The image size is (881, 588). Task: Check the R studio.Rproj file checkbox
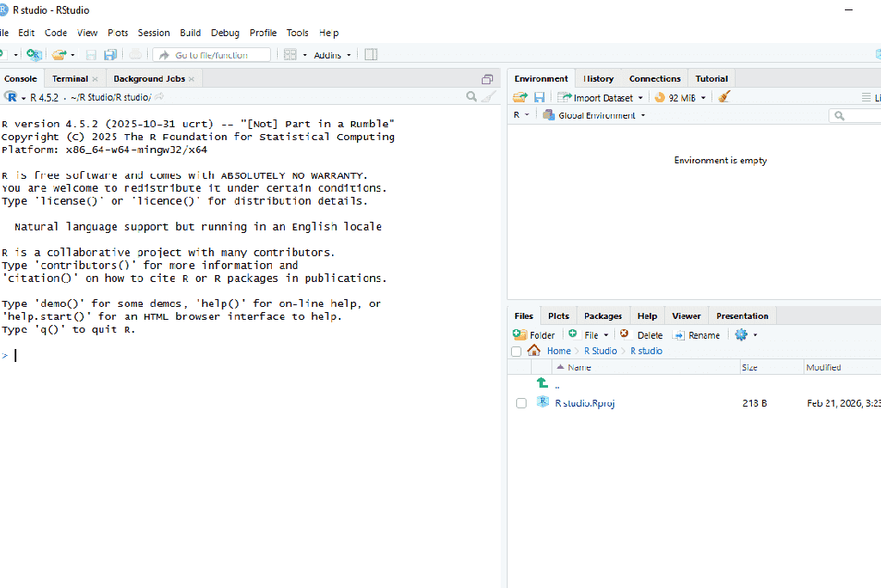click(x=521, y=403)
